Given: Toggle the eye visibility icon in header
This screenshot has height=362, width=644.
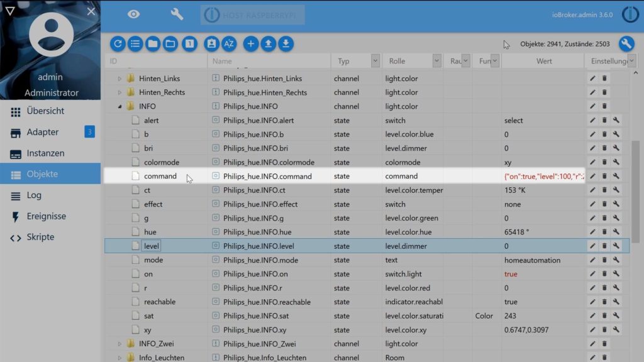Looking at the screenshot, I should coord(133,14).
